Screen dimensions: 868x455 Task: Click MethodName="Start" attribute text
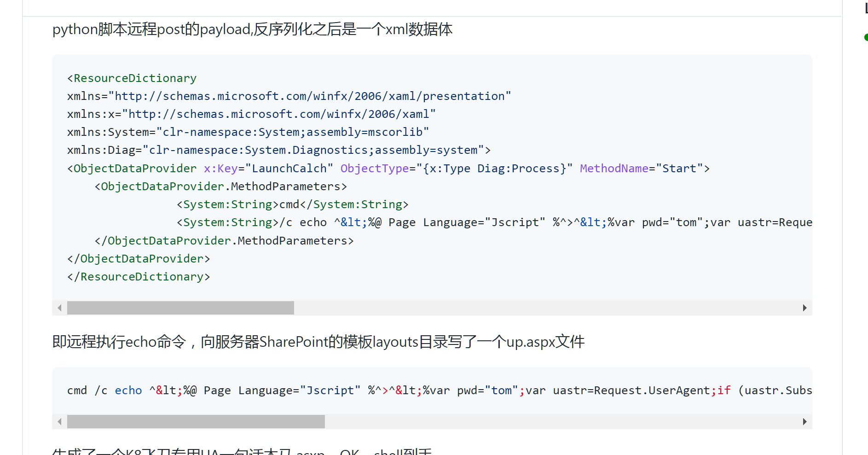point(642,169)
